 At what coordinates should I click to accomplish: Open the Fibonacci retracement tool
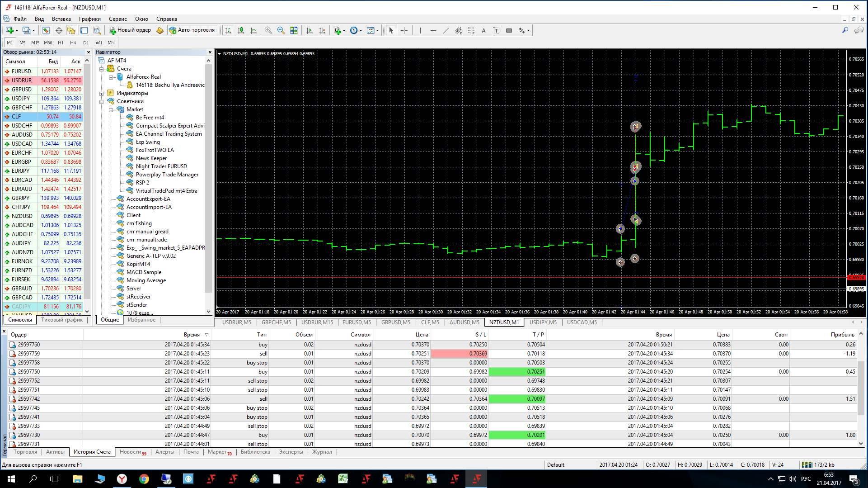471,30
